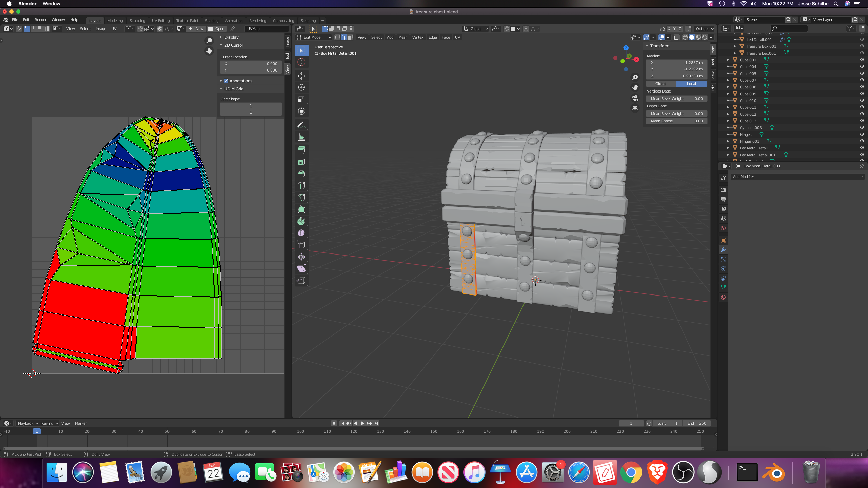
Task: Click the Toggle camera view icon
Action: pyautogui.click(x=635, y=98)
